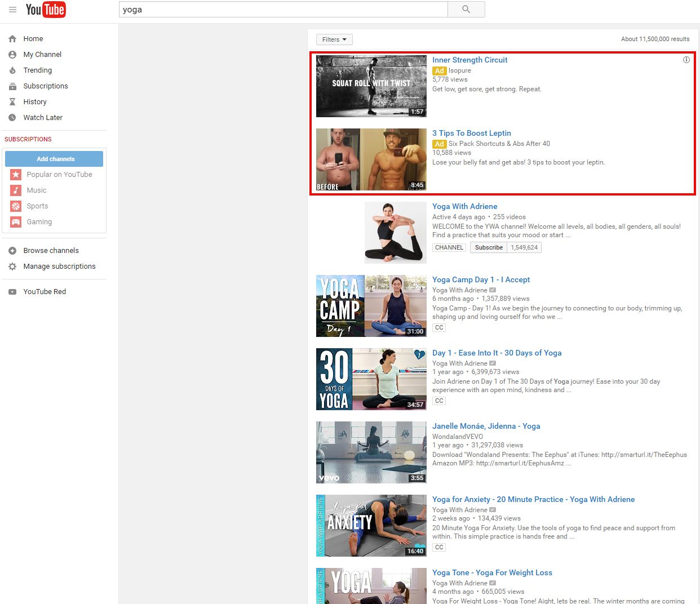
Task: Click the yoga search input field
Action: point(283,10)
